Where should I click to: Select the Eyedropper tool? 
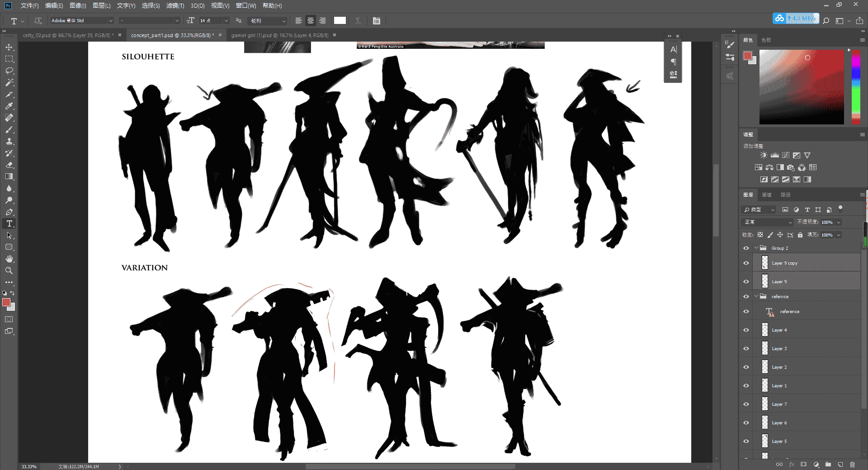[x=9, y=106]
